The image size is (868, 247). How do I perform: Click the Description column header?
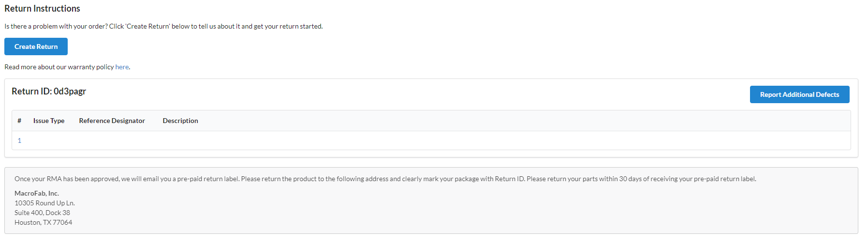tap(180, 121)
